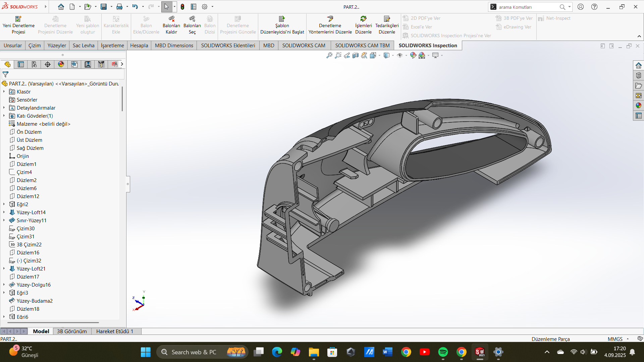Select the DimXpertManager crosshair tab icon

(x=48, y=64)
